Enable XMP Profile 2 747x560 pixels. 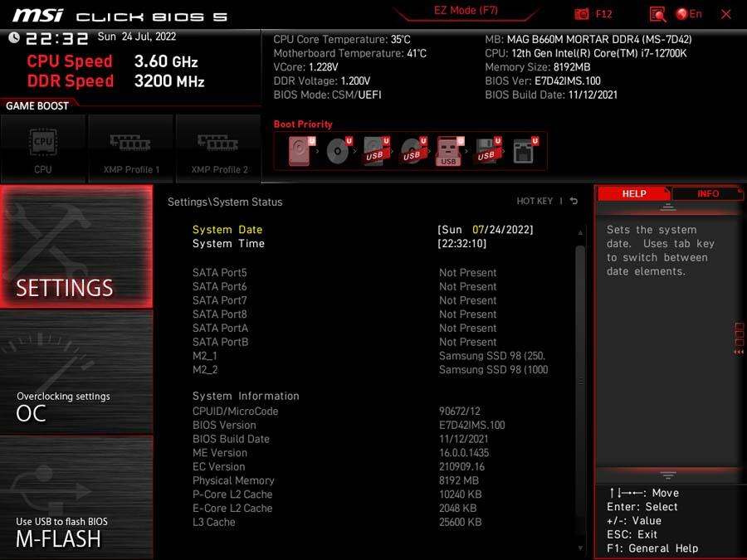(218, 149)
